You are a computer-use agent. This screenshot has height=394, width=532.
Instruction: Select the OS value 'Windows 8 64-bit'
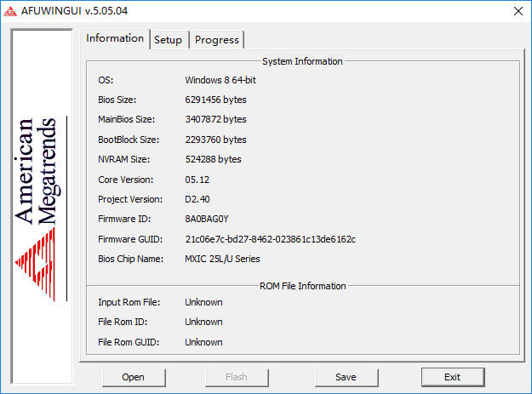click(220, 80)
